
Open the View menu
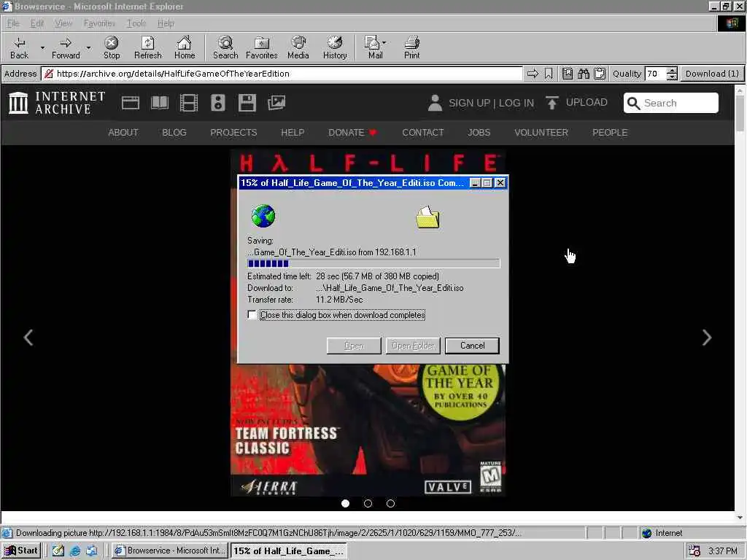pos(63,23)
